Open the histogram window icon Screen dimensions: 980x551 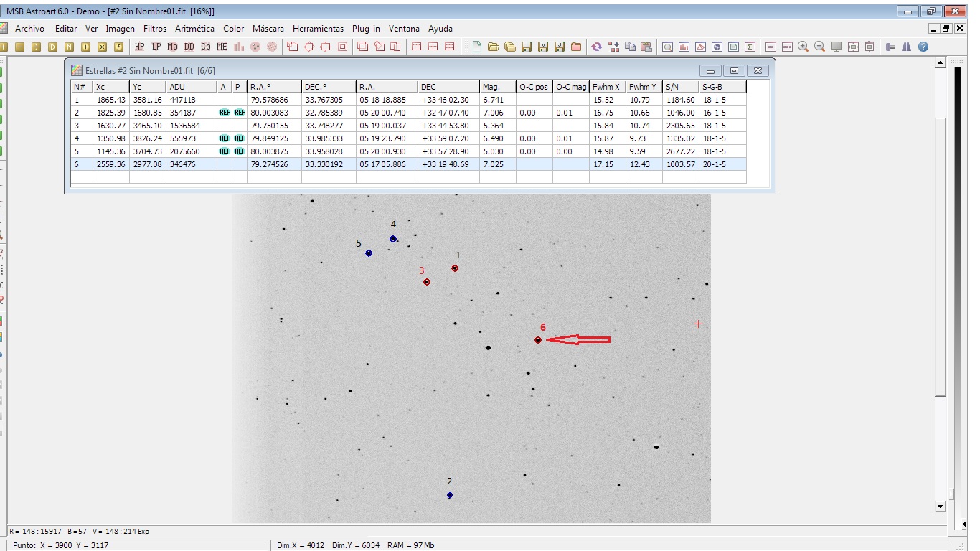[x=684, y=47]
